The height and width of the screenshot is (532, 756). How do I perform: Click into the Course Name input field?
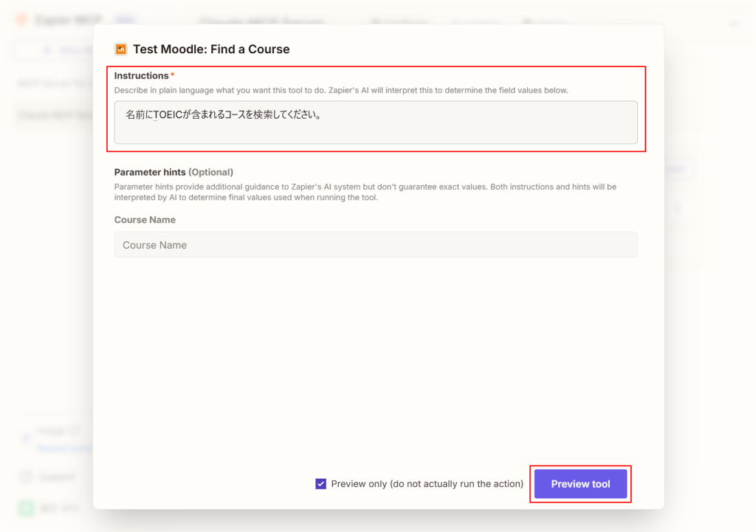(375, 245)
